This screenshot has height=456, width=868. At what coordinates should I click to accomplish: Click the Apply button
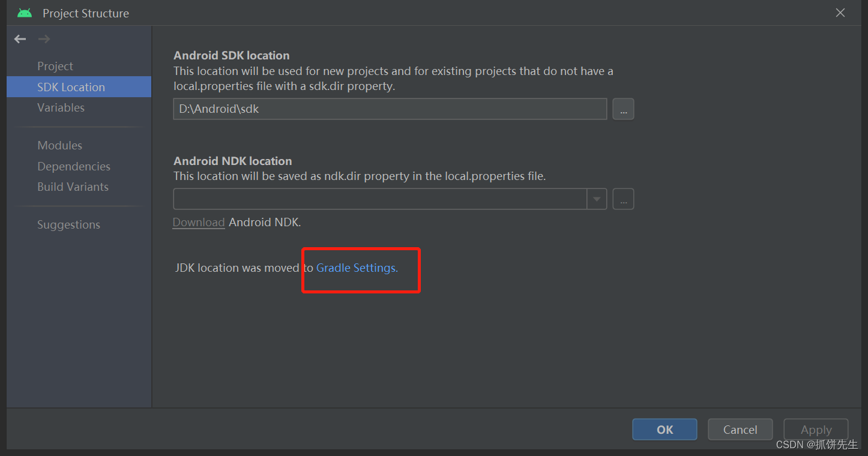816,429
